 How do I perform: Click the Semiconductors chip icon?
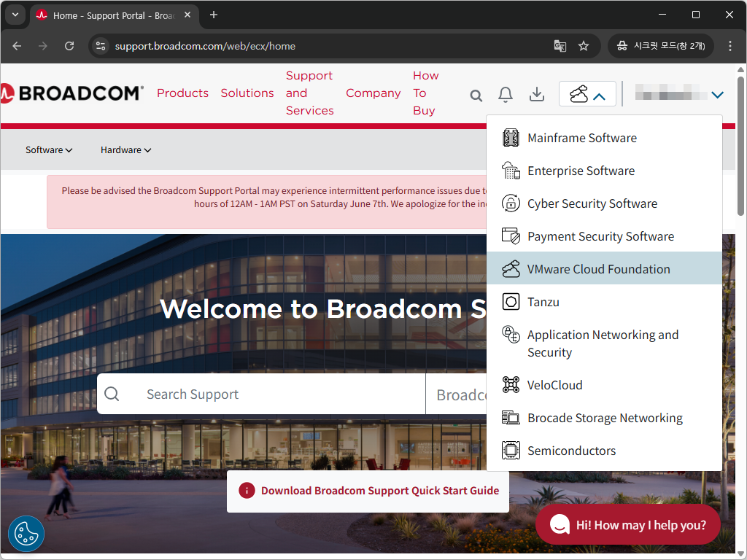pyautogui.click(x=511, y=451)
